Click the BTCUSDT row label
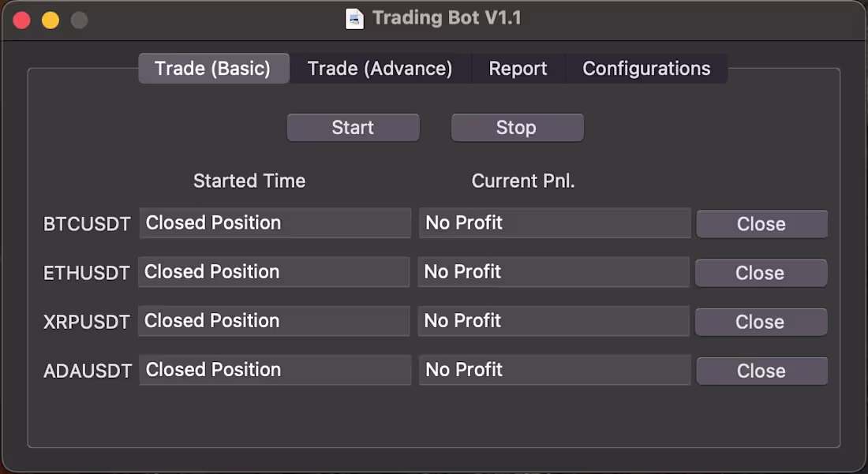The image size is (868, 474). tap(87, 224)
